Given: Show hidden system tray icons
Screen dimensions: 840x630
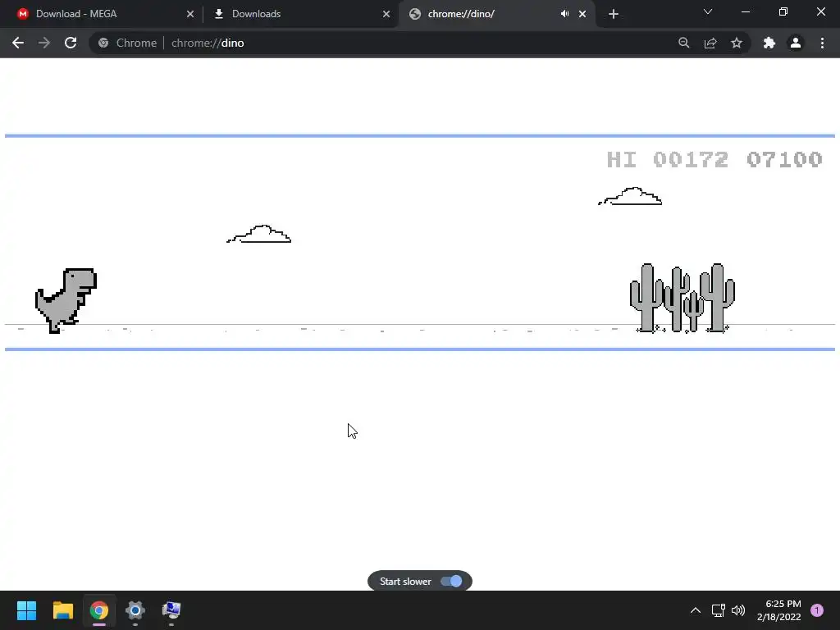Looking at the screenshot, I should pyautogui.click(x=696, y=610).
